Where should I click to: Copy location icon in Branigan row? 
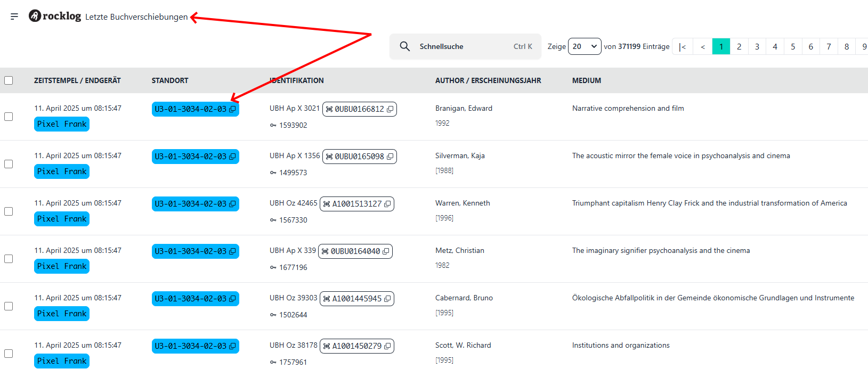(232, 109)
